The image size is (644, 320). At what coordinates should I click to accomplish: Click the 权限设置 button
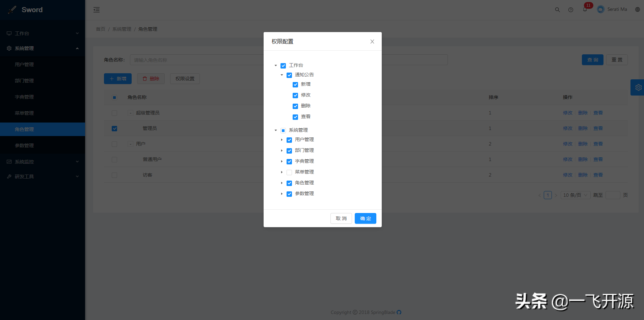pos(185,79)
